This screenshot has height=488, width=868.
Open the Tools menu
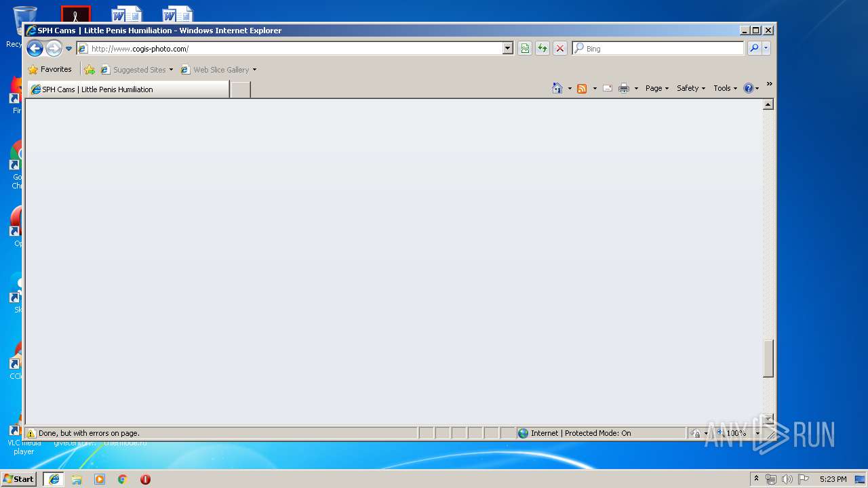click(725, 88)
